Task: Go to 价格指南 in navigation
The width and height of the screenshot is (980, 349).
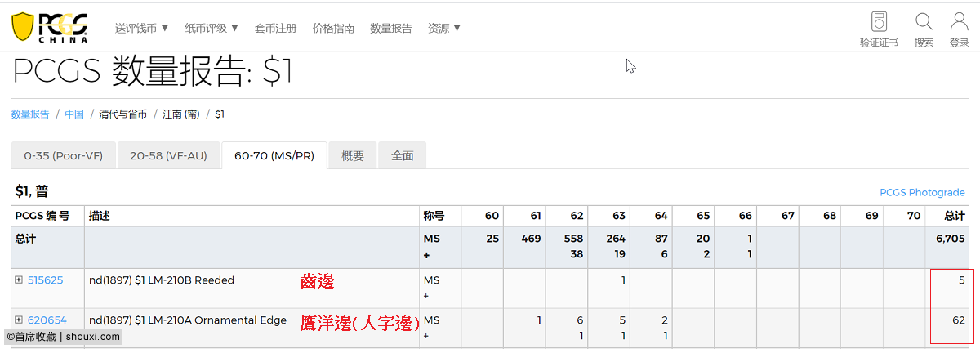Action: tap(333, 28)
